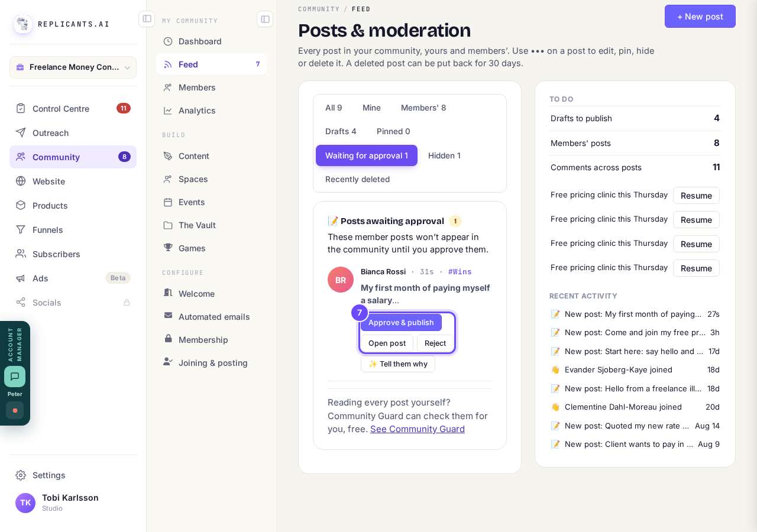
Task: Click the Ads megaphone icon
Action: pyautogui.click(x=21, y=278)
